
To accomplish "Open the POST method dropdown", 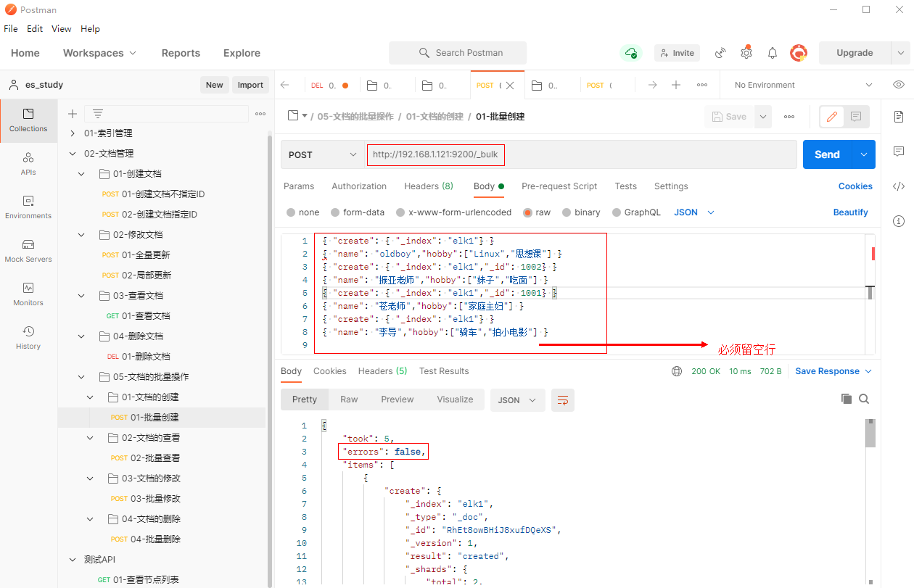I will [x=323, y=154].
